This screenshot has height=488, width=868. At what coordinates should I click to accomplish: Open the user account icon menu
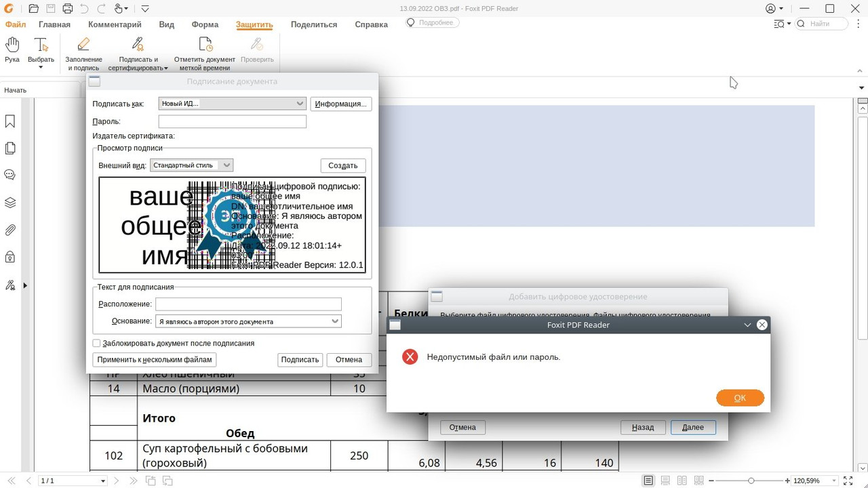point(774,9)
